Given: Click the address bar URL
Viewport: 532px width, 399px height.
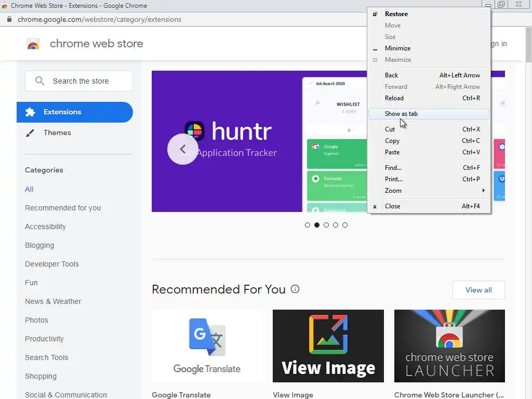Looking at the screenshot, I should pos(99,19).
